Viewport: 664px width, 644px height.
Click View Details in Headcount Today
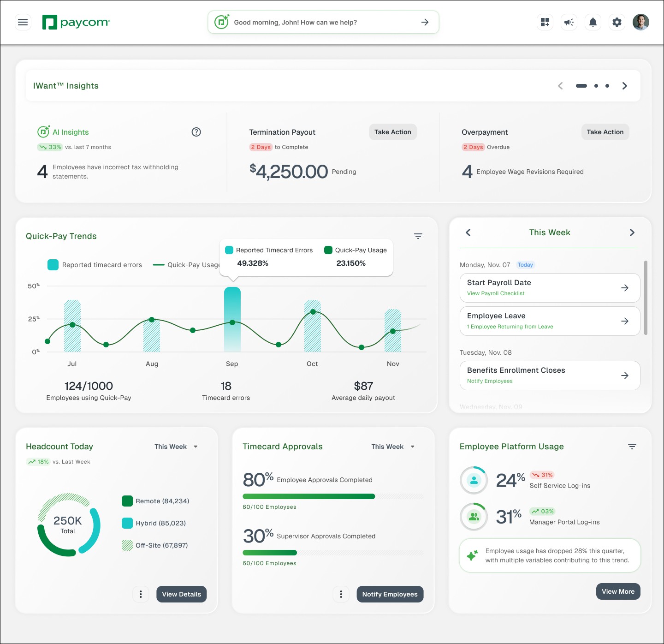[x=182, y=594]
